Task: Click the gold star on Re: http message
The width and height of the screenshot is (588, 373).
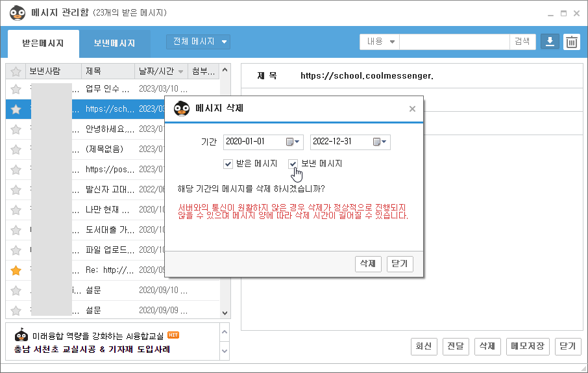Action: coord(16,270)
